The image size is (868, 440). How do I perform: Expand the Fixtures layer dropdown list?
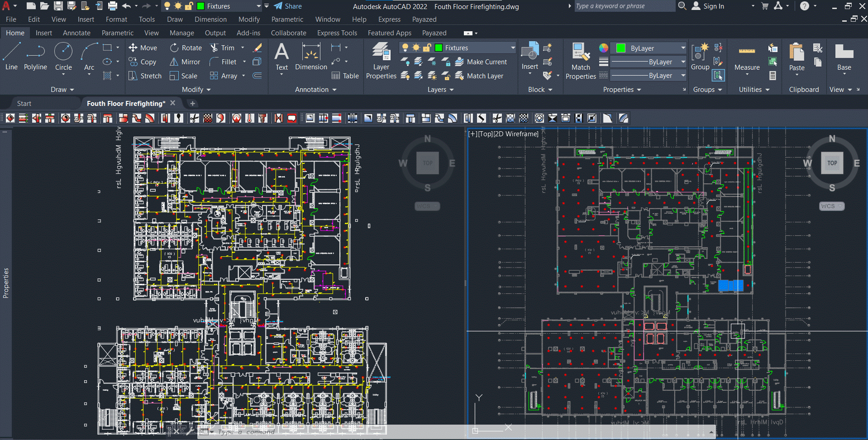click(x=513, y=48)
